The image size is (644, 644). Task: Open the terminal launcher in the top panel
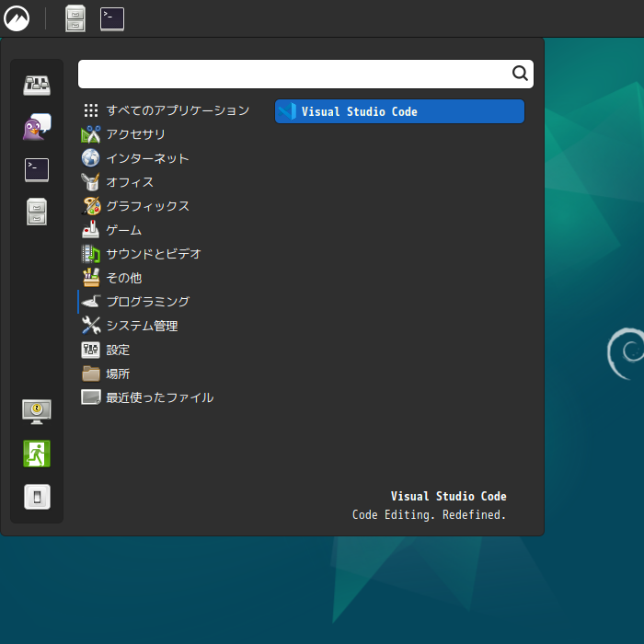112,18
